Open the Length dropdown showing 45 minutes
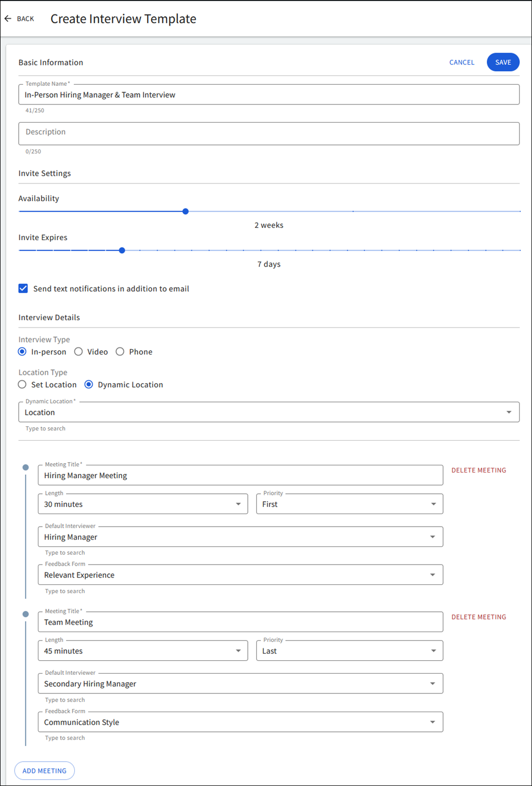Viewport: 532px width, 786px height. click(239, 650)
